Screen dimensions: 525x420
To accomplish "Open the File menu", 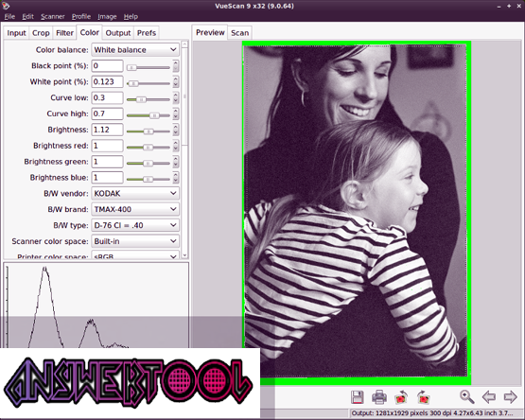I will 9,16.
